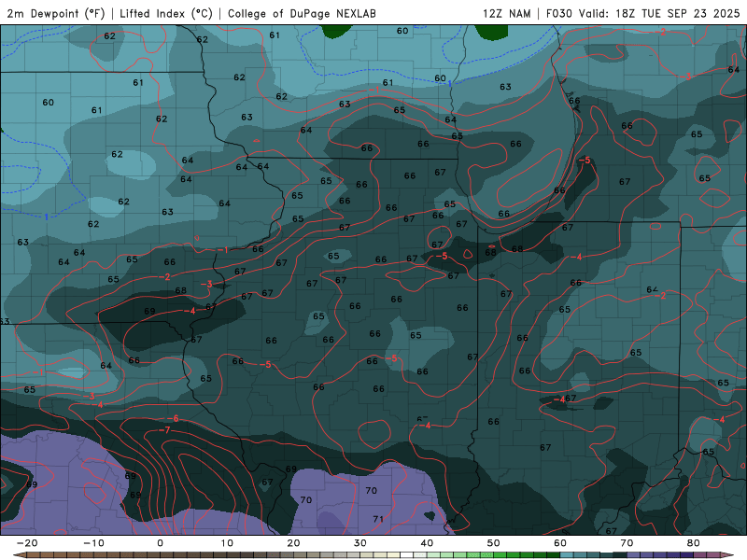Click the red -6 lifted index contour label
Image resolution: width=747 pixels, height=560 pixels.
pos(174,418)
